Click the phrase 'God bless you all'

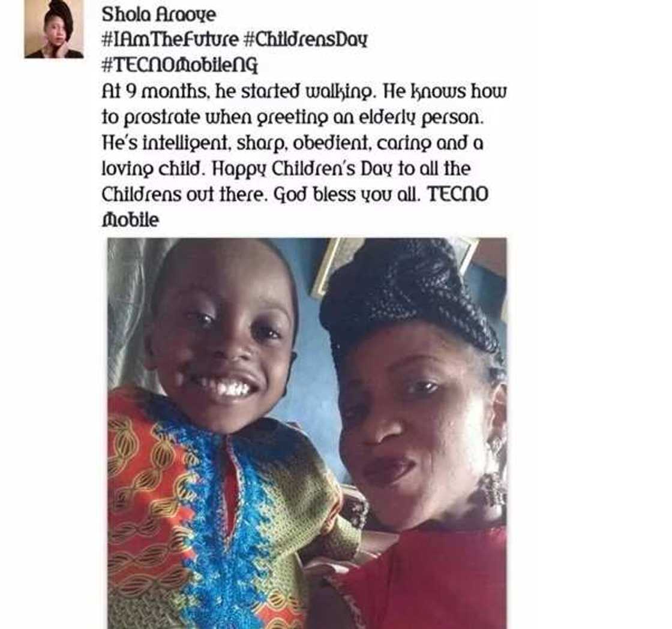point(348,195)
